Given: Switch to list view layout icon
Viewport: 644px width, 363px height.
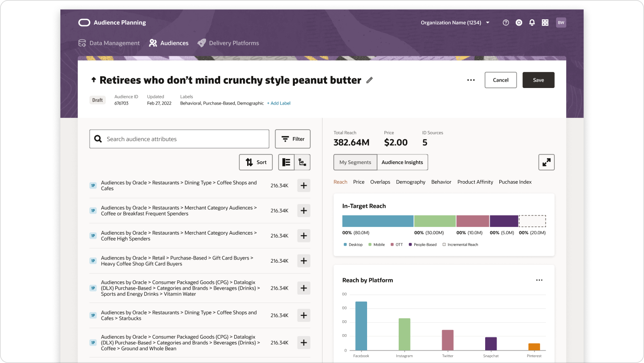Looking at the screenshot, I should coord(287,162).
